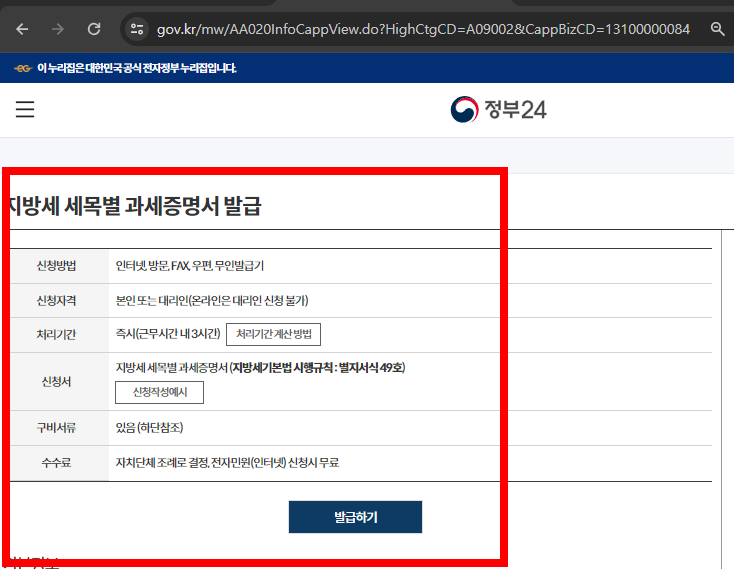Screen dimensions: 734x569
Task: Click the text 즉시(근무시간 내 3시간)
Action: [x=168, y=334]
